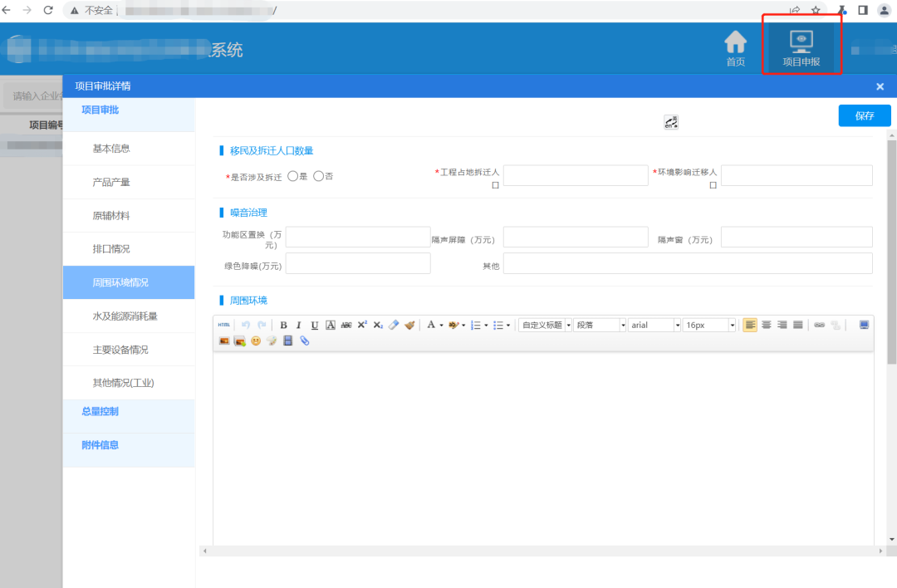Click the multiple image upload icon

tap(240, 341)
